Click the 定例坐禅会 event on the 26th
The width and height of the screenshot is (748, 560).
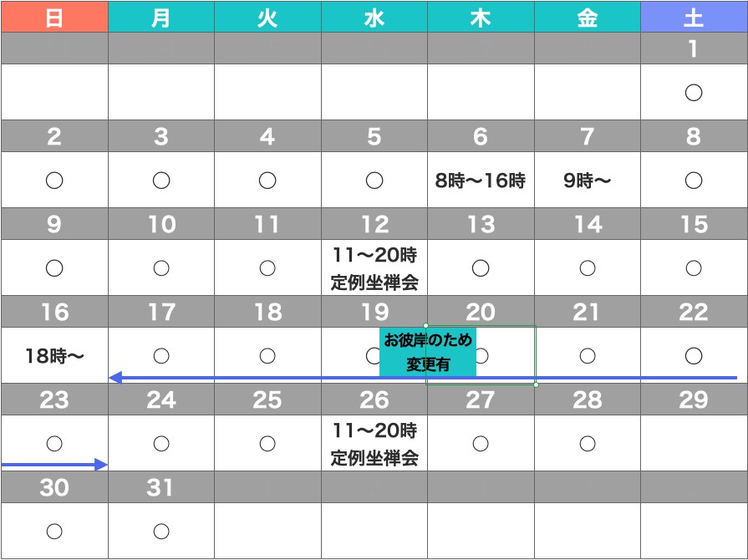pyautogui.click(x=374, y=457)
